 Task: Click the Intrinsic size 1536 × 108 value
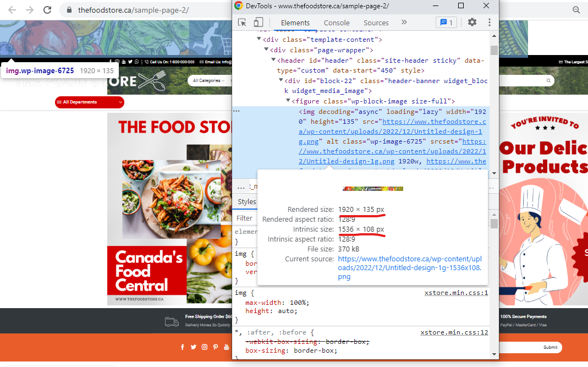click(361, 229)
